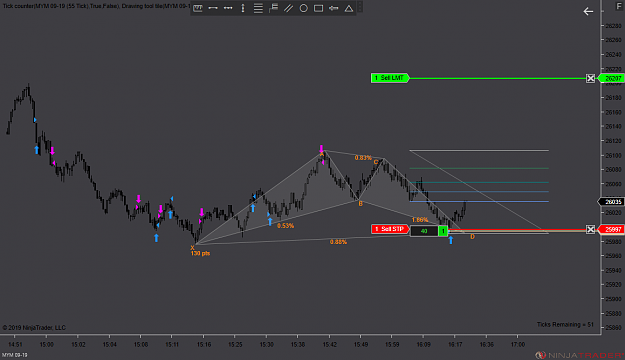
Task: Click the magenta down arrow at pattern peak
Action: click(321, 150)
